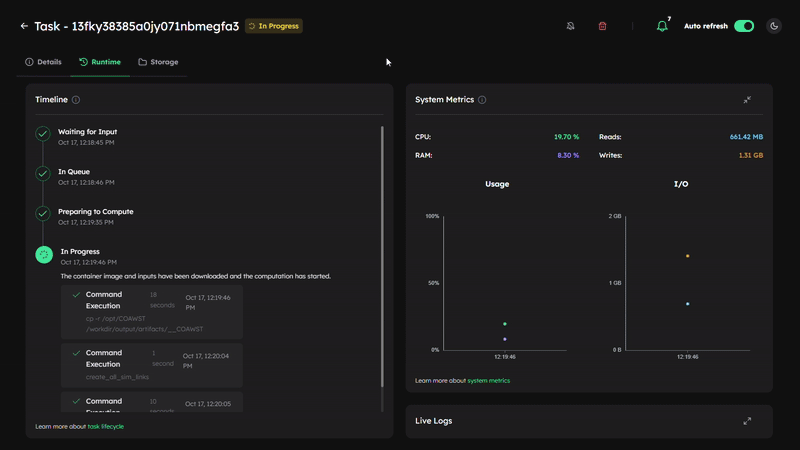Viewport: 800px width, 450px height.
Task: Click the info icon next to Timeline
Action: 76,100
